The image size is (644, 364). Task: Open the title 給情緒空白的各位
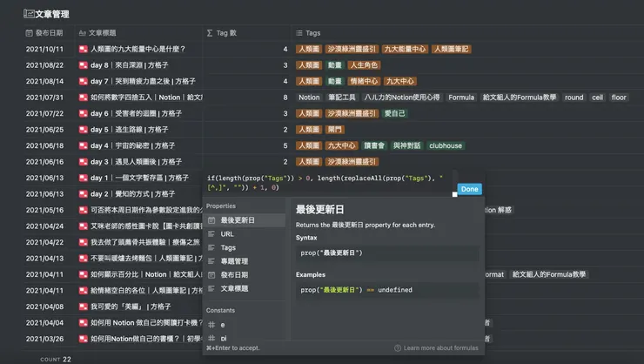tap(146, 291)
